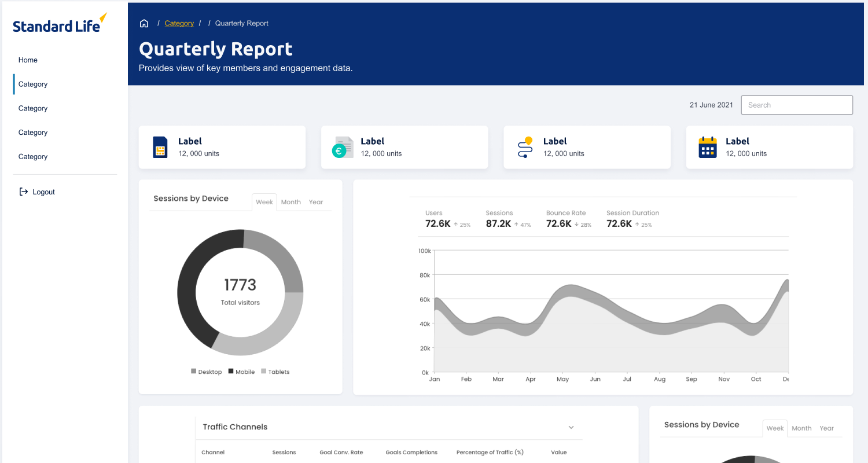Click the home icon in the breadcrumb
This screenshot has height=463, width=868.
pos(144,23)
